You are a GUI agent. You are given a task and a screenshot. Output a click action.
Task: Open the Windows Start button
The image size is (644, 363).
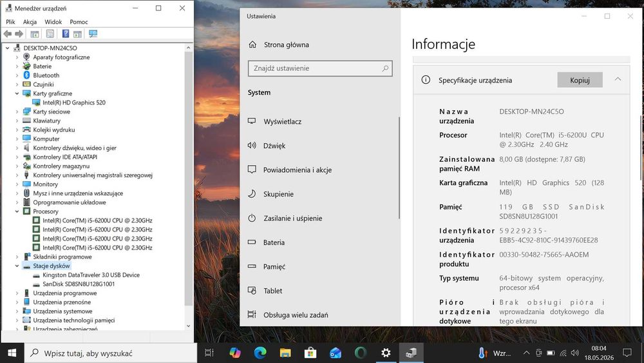coord(12,353)
